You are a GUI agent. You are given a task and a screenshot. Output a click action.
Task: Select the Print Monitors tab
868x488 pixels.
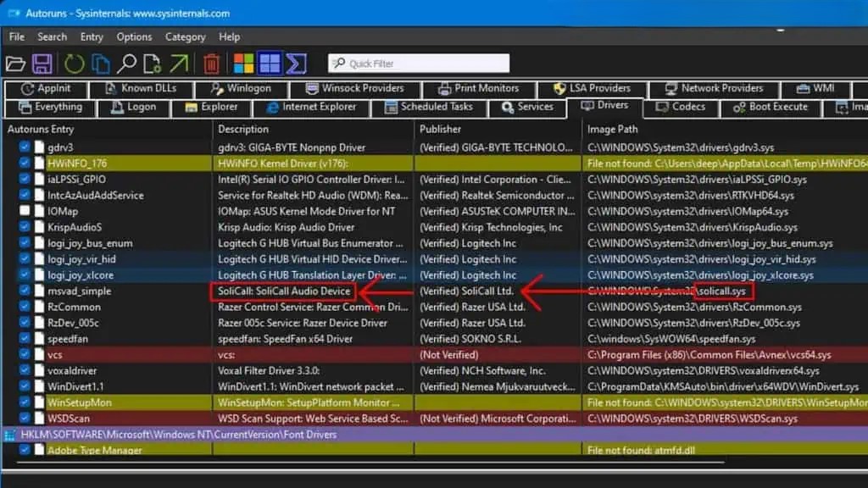[x=479, y=88]
